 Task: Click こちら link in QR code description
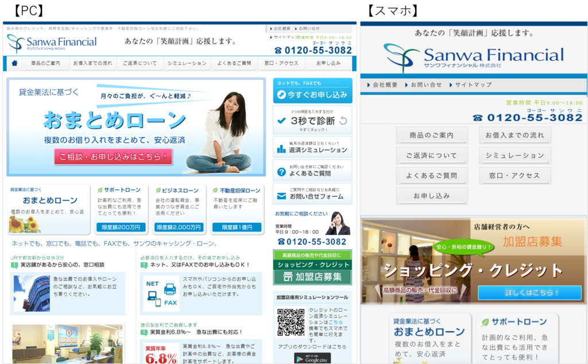click(335, 322)
